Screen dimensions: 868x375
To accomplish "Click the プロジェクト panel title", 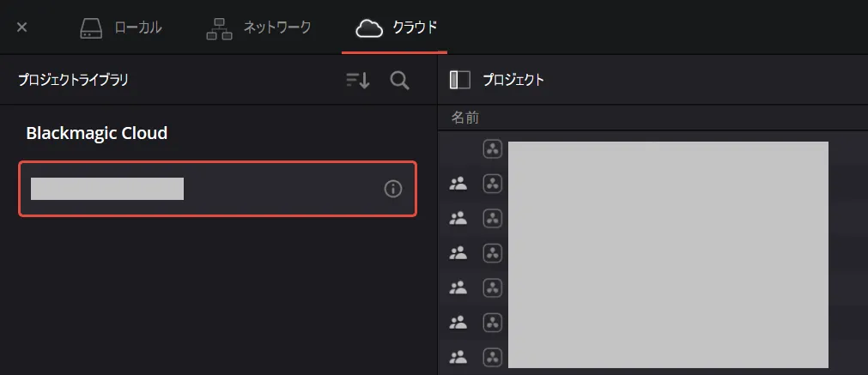I will pyautogui.click(x=513, y=80).
